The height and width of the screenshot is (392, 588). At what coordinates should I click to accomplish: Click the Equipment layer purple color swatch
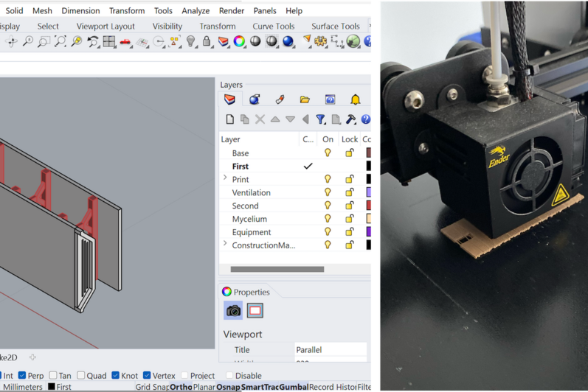pyautogui.click(x=369, y=232)
